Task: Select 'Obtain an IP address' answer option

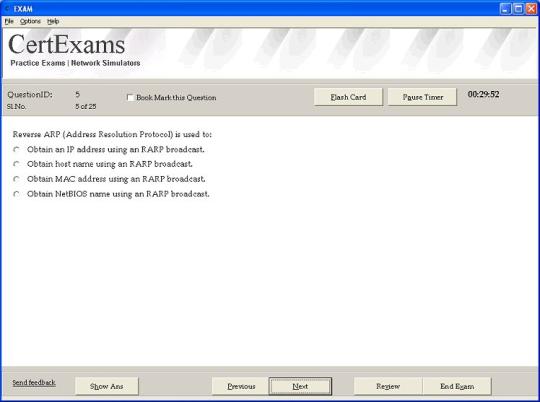Action: click(16, 150)
